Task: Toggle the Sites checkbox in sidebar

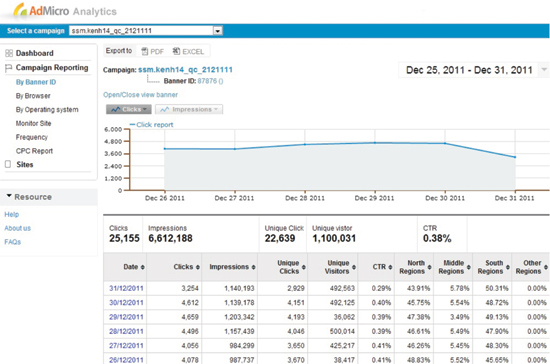Action: (8, 164)
